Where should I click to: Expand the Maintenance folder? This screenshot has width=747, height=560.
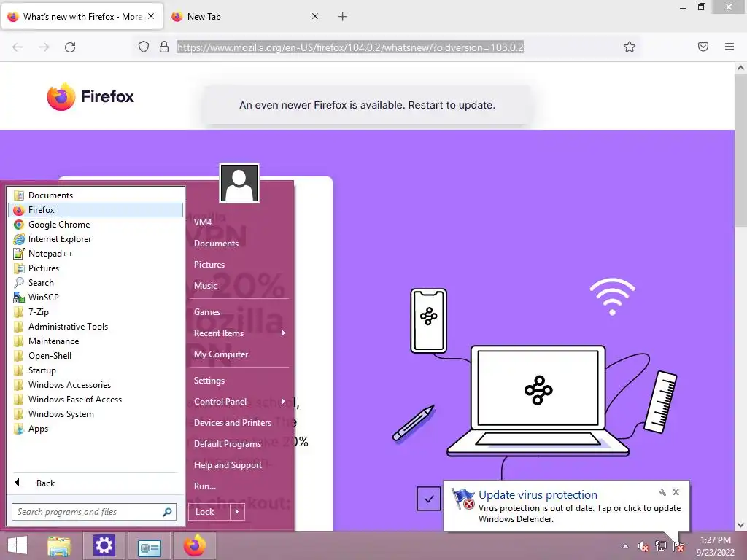(96, 341)
